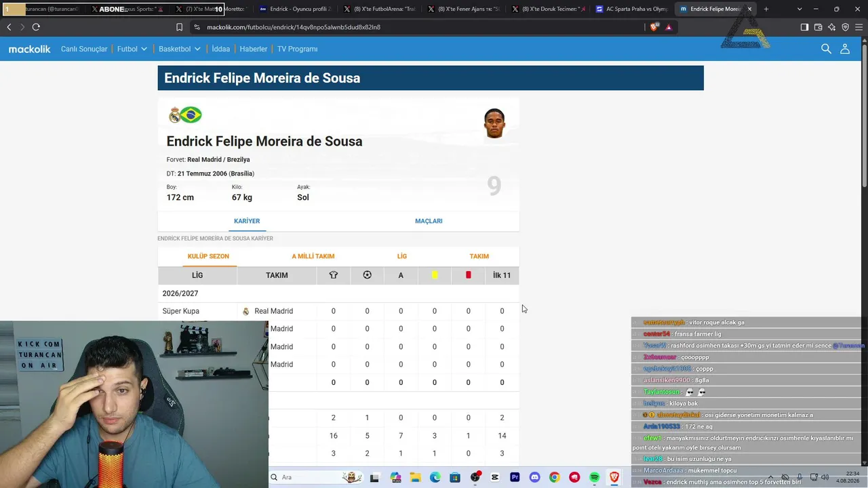Open the browser hamburger menu
Image resolution: width=868 pixels, height=488 pixels.
tap(859, 27)
